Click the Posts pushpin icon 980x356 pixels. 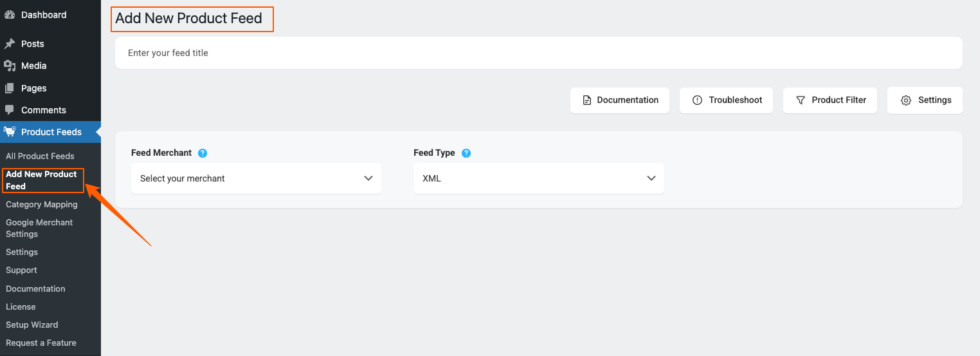pyautogui.click(x=10, y=44)
